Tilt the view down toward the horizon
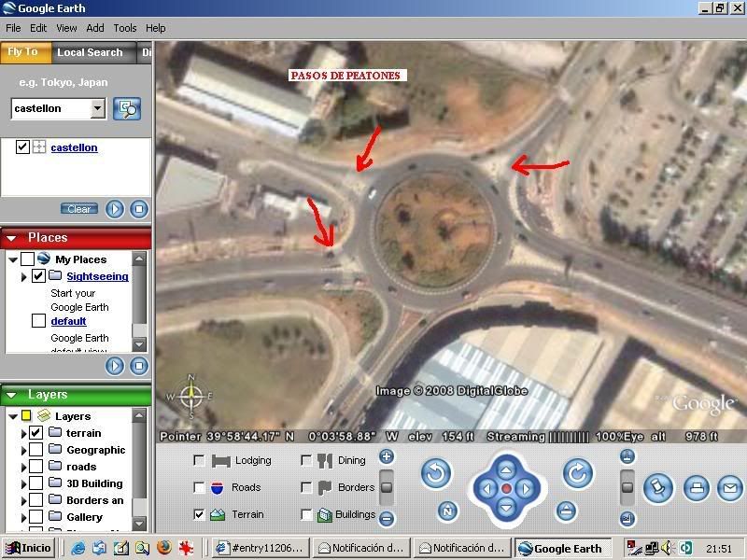 [627, 519]
